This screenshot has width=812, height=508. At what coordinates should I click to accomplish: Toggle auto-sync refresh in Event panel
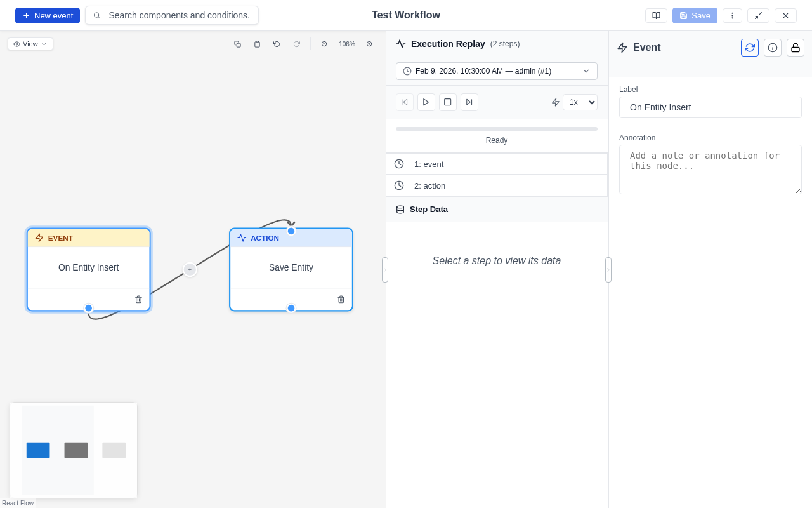point(750,48)
